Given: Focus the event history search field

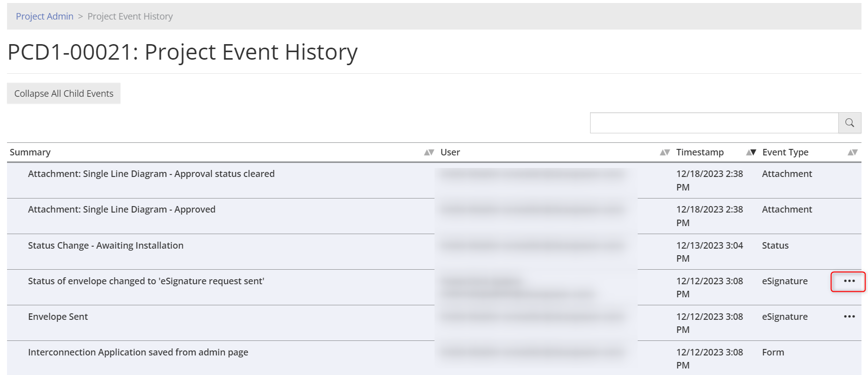Looking at the screenshot, I should [x=714, y=123].
